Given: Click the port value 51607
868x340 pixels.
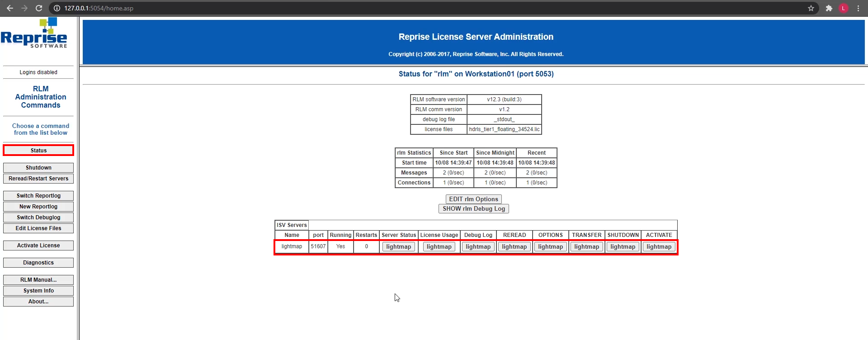Looking at the screenshot, I should (x=318, y=246).
